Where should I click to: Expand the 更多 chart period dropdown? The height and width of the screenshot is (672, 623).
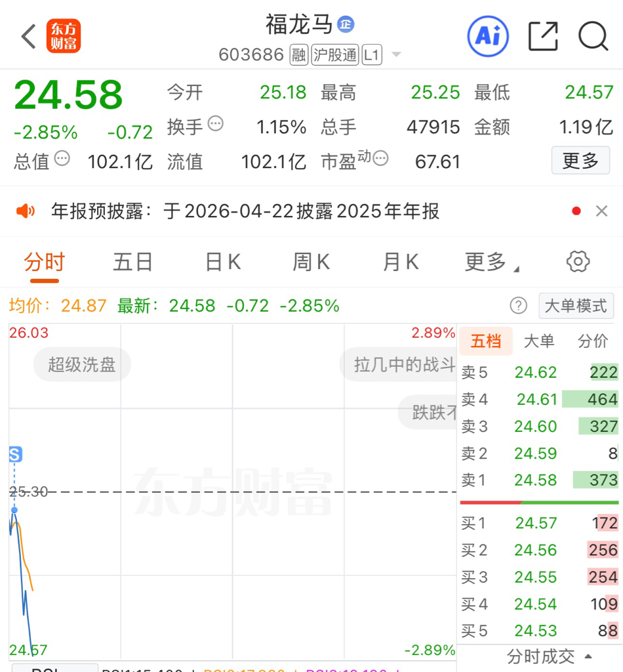pyautogui.click(x=492, y=262)
